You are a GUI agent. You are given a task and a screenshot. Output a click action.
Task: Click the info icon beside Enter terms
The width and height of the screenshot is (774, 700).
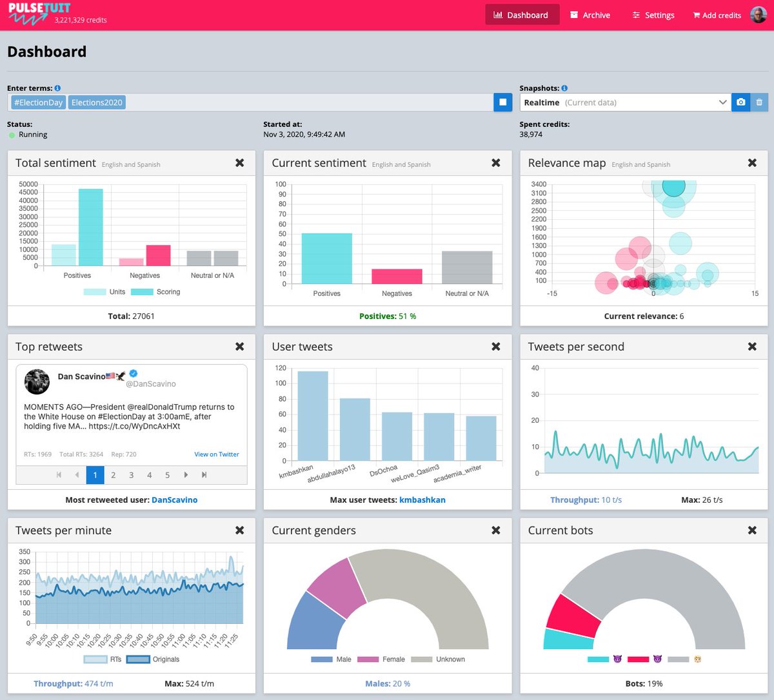[x=57, y=88]
